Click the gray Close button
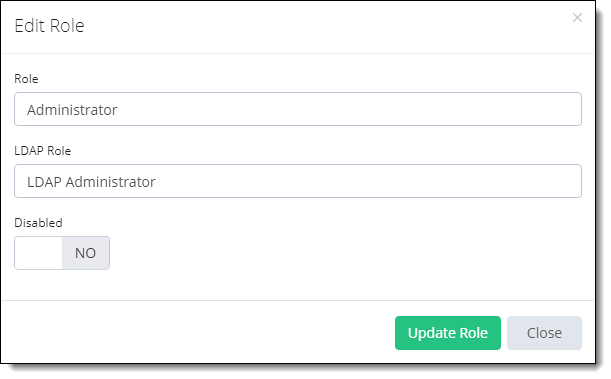 544,333
